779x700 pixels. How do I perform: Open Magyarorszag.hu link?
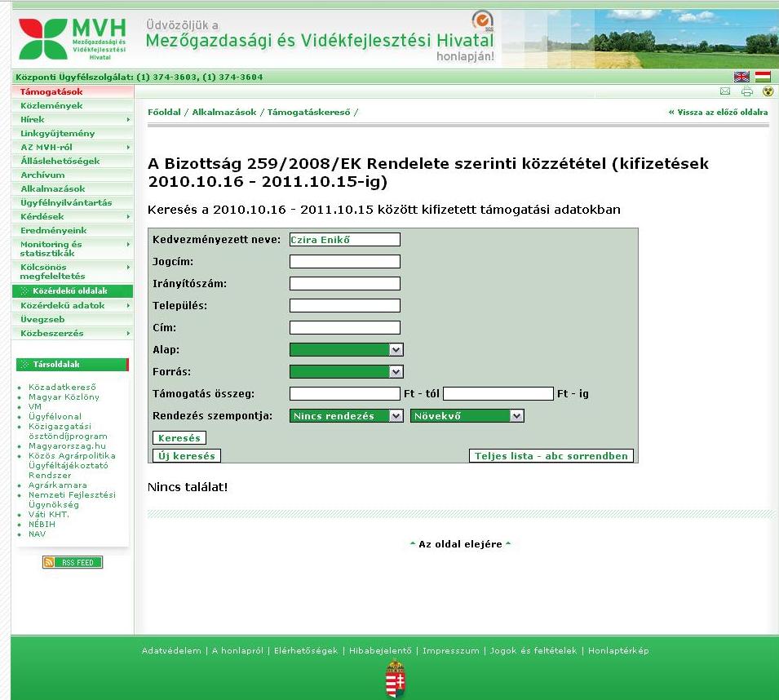67,445
